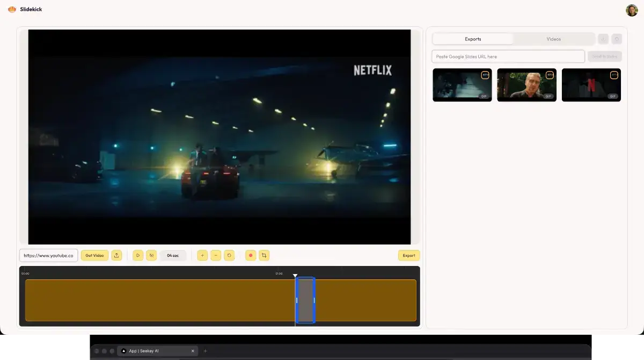Screen dimensions: 644x360
Task: Click the left handle of blue clip selection
Action: point(297,300)
